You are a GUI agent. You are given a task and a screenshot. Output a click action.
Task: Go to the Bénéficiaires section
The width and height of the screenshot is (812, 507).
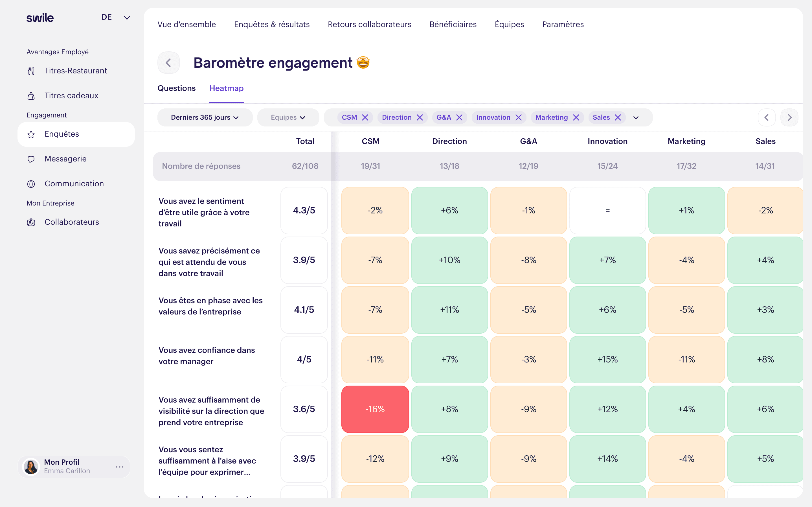click(x=453, y=24)
